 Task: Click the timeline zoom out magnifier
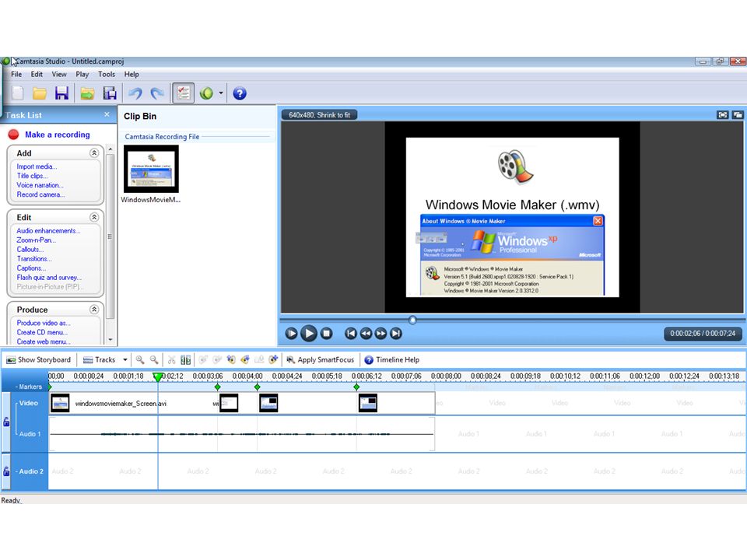(154, 359)
